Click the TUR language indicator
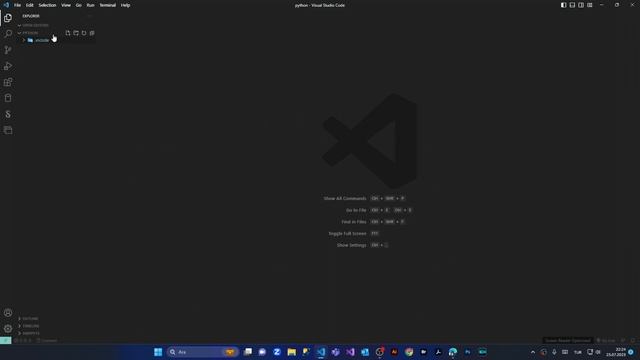Screen dimensions: 640x360 coord(578,352)
